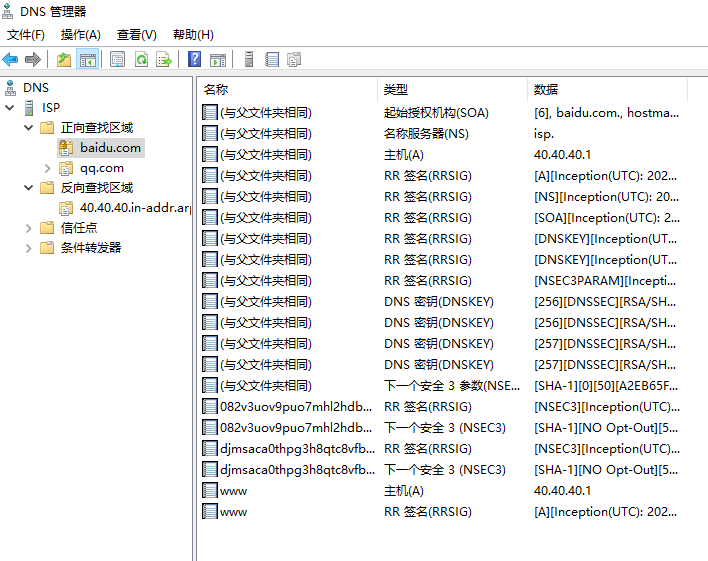Screen dimensions: 708x561
Task: Click 'djmsaca0thpg3h8qtc8vfb...' in the RRSIG row
Action: click(298, 449)
